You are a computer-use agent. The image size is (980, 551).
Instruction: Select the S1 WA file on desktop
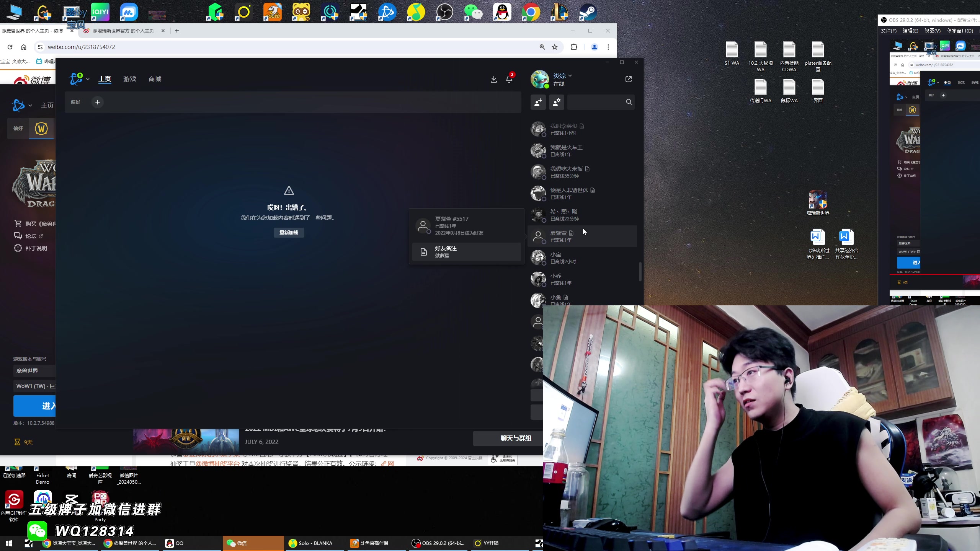click(732, 54)
